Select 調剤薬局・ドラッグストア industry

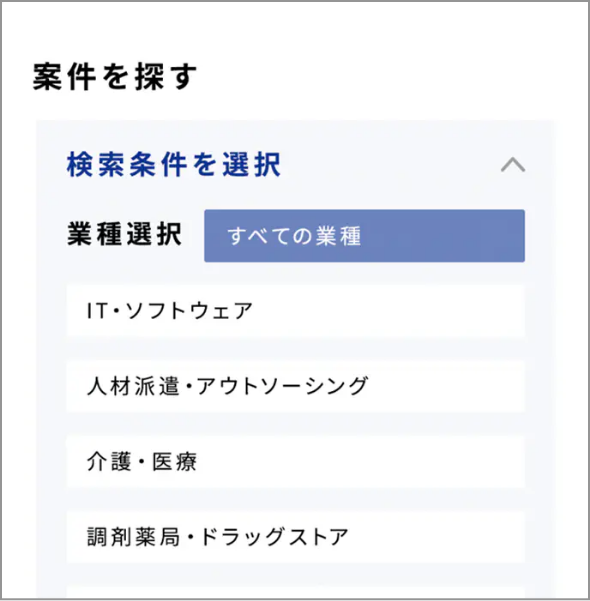click(x=296, y=537)
